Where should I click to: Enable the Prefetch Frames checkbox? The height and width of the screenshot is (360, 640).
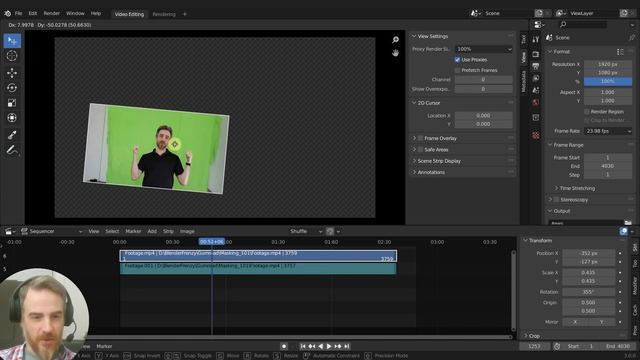tap(457, 70)
